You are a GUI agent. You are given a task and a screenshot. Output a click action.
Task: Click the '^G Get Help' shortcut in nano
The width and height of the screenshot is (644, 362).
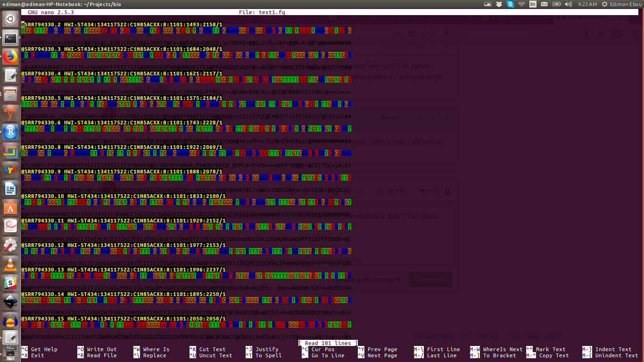[x=39, y=349]
